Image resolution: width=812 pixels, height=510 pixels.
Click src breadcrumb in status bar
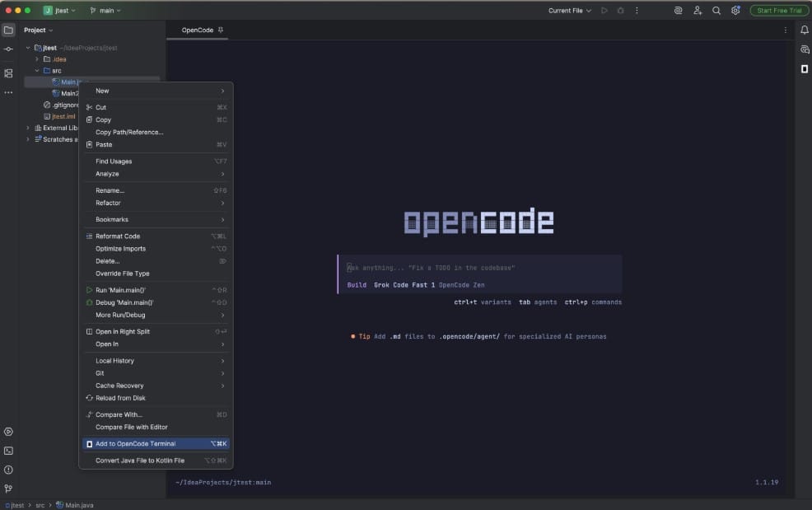(x=40, y=505)
